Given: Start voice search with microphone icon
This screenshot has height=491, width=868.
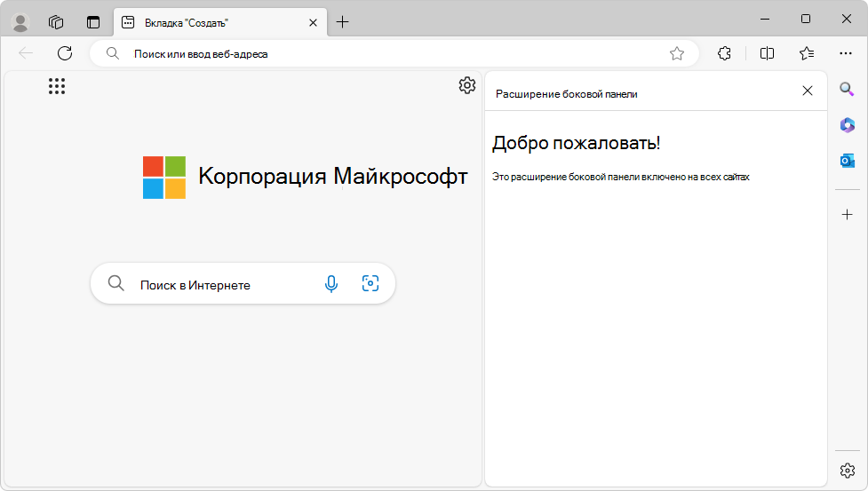Looking at the screenshot, I should (x=331, y=283).
